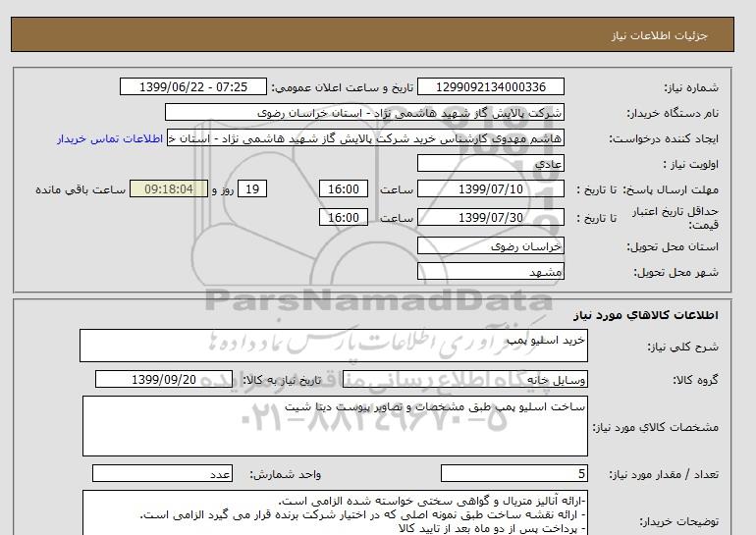Select the priority field عادی

coord(490,163)
